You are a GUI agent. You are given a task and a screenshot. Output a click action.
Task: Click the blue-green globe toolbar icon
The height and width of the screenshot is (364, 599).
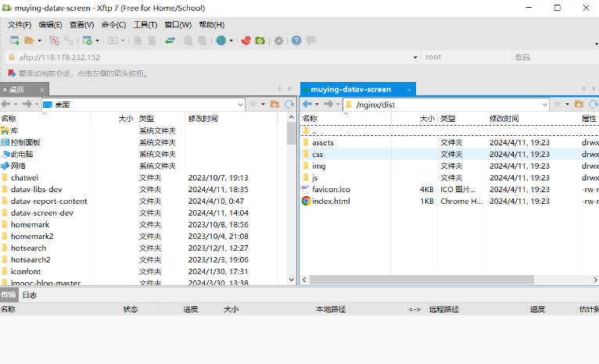pos(221,40)
